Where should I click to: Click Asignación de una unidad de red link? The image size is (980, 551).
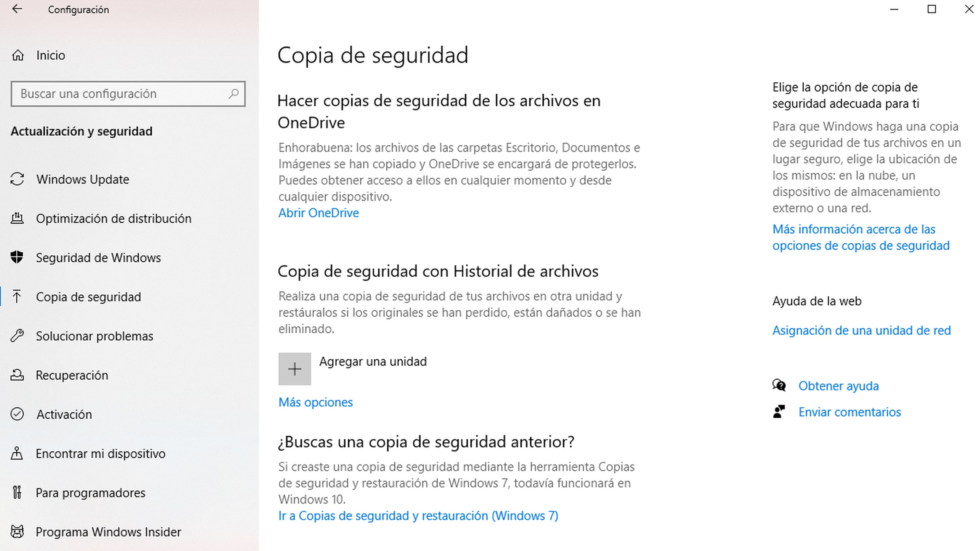[861, 330]
